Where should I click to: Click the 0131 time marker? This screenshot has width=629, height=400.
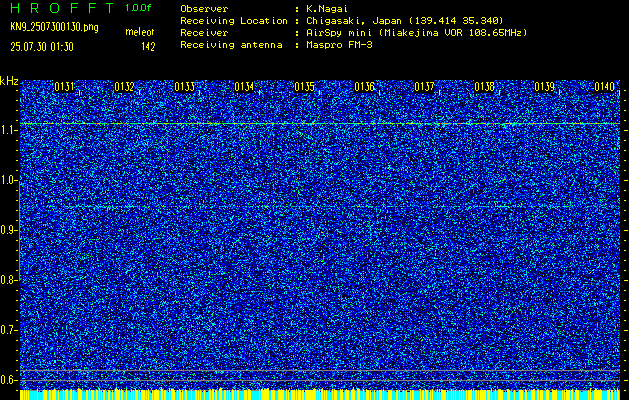[64, 87]
